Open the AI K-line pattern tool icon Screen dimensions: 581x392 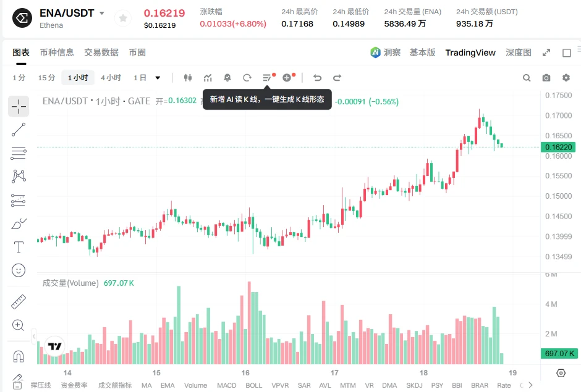267,78
